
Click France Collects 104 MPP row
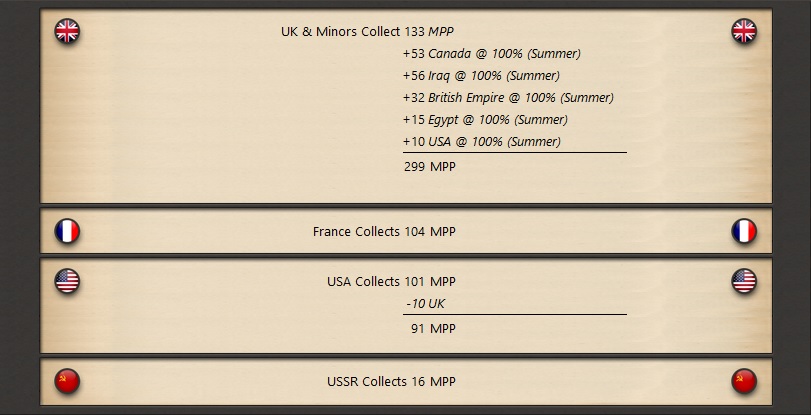click(406, 231)
